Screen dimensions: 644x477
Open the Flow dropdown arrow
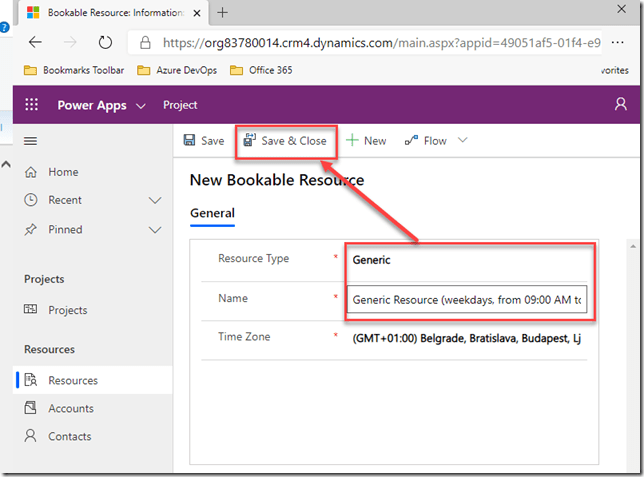point(462,141)
